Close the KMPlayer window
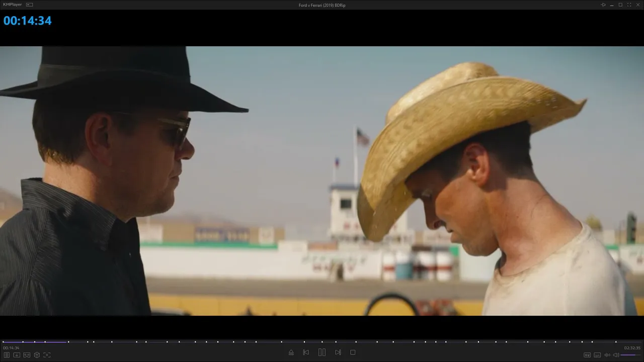 pos(637,5)
